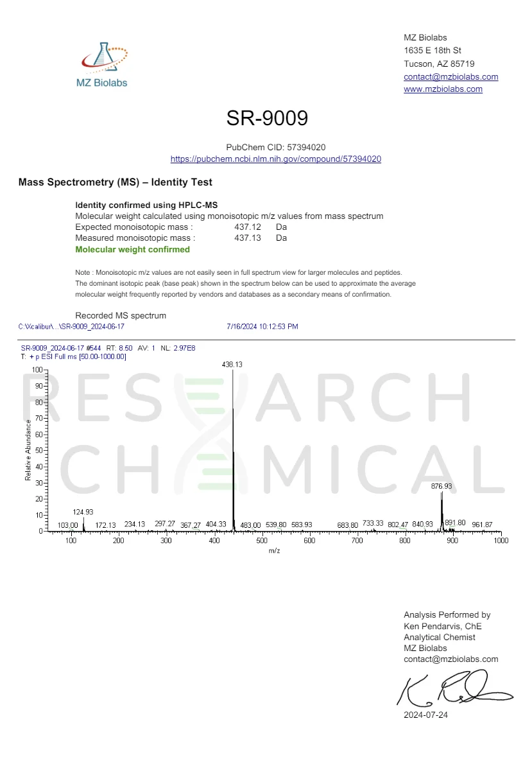Click the timestamp 7/16/2024 10:12:53 PM
This screenshot has height=757, width=532.
coord(262,327)
